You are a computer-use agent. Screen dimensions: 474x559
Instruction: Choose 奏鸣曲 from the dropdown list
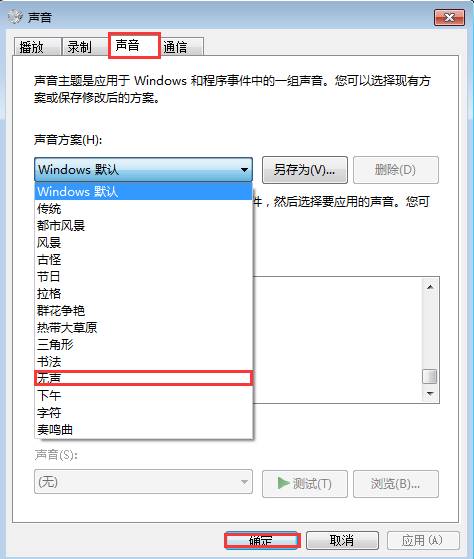point(144,430)
